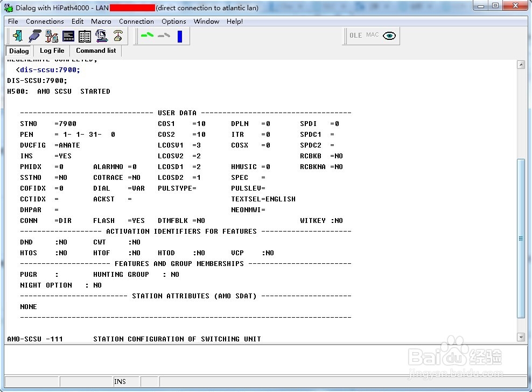Click the INS =YES entry
Screen dimensions: 532x392
[x=46, y=156]
